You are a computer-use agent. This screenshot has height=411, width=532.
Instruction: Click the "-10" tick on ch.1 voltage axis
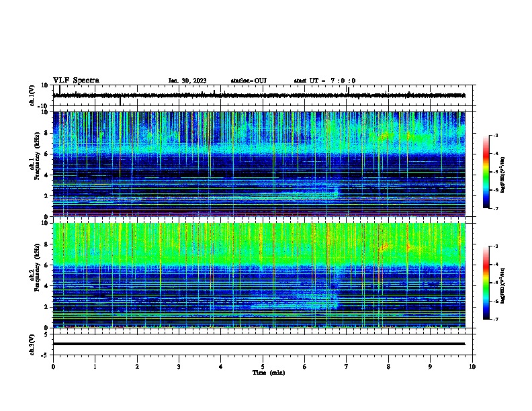tap(44, 106)
